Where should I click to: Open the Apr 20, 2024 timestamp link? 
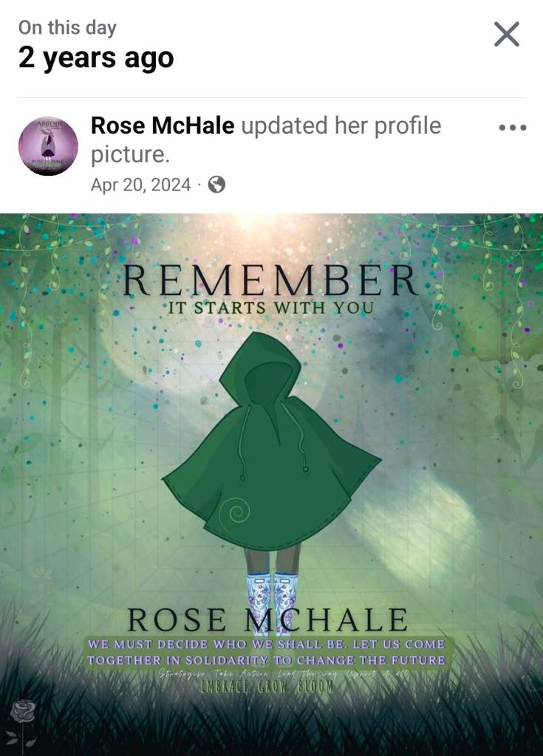tap(140, 185)
